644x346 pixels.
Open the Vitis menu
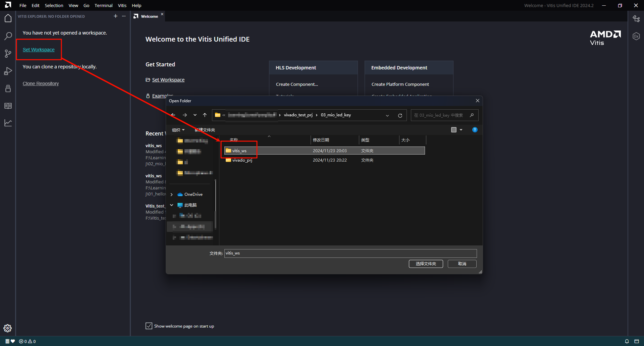122,5
